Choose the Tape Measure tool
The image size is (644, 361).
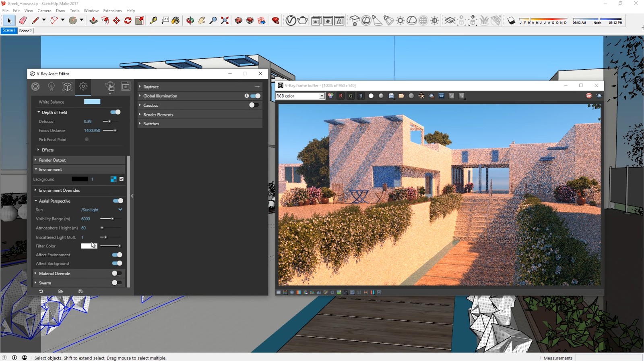(153, 21)
